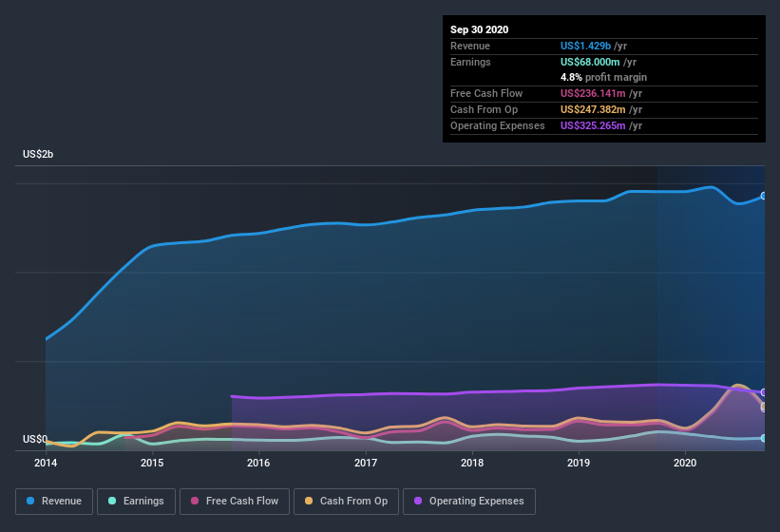Click the Free Cash Flow label in tooltip

point(486,93)
